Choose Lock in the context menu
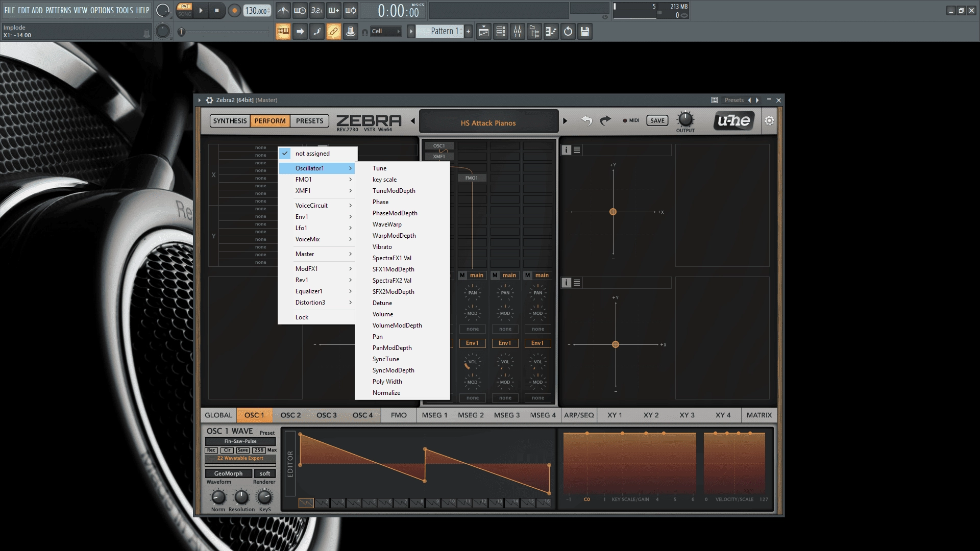The width and height of the screenshot is (980, 551). [317, 317]
